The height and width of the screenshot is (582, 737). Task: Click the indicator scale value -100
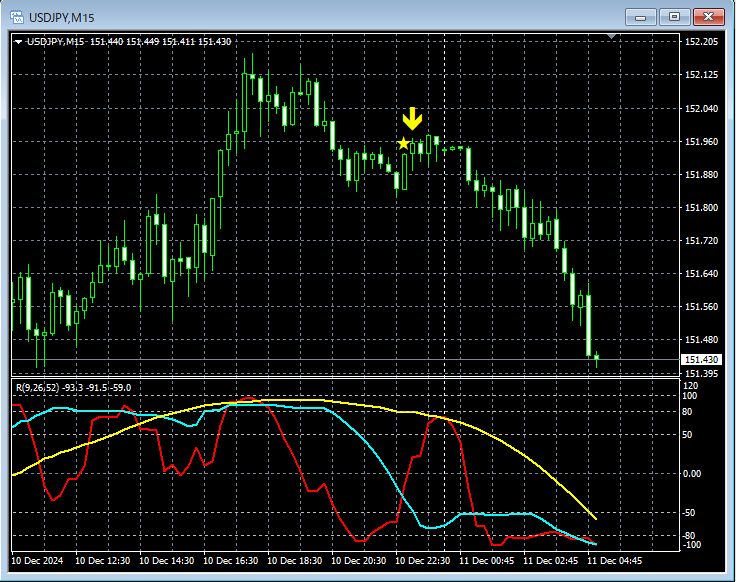tap(691, 545)
